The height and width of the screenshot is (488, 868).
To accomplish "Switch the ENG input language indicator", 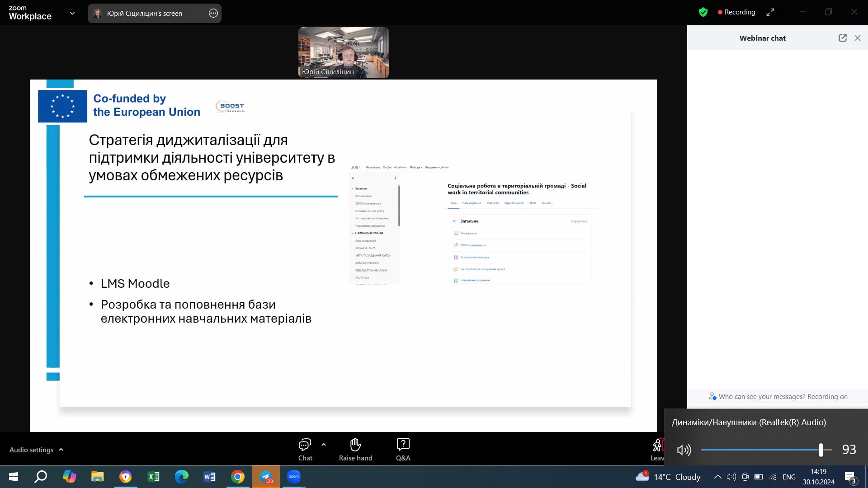I will [x=789, y=477].
